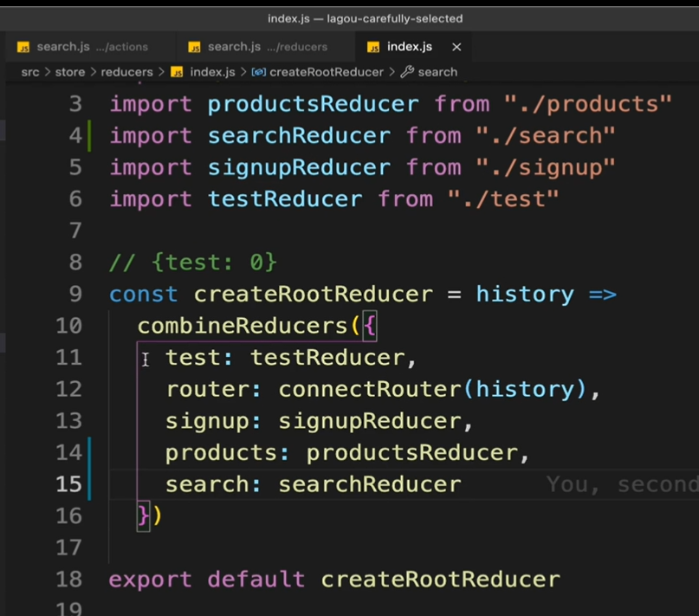Switch to the search.js reducers tab
The height and width of the screenshot is (616, 699).
(267, 47)
